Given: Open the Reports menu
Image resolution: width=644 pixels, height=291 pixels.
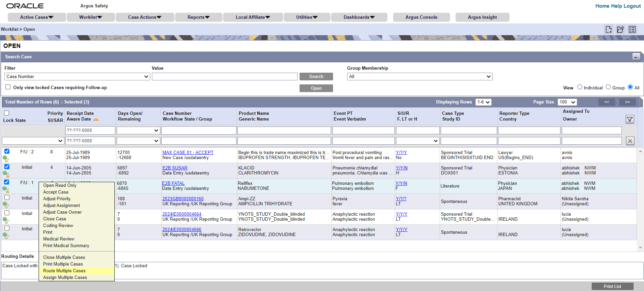Looking at the screenshot, I should tap(199, 17).
